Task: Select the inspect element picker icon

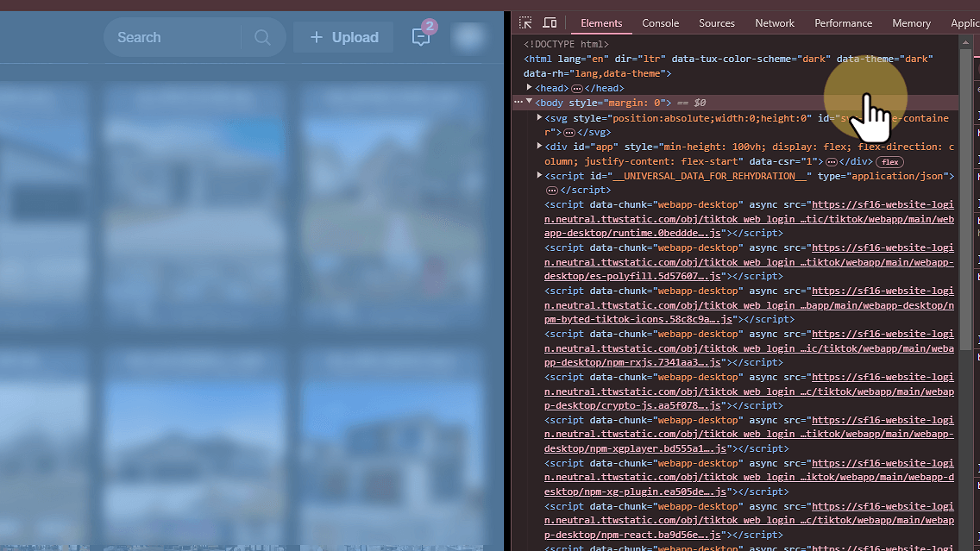Action: click(525, 23)
